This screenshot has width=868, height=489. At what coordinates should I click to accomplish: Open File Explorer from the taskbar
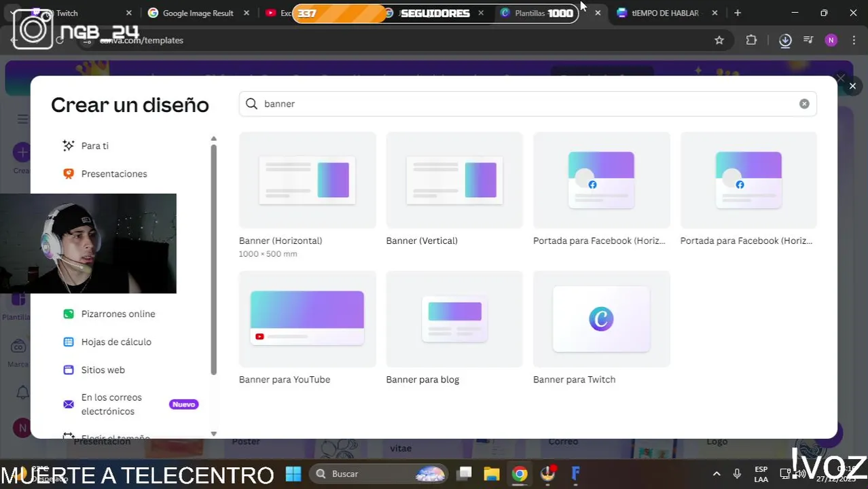pos(491,473)
